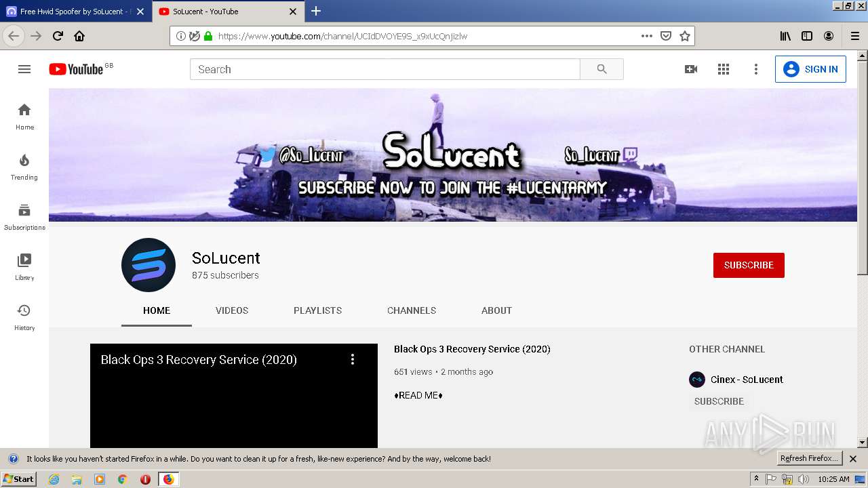Open Chrome from the taskbar
This screenshot has width=868, height=488.
[x=122, y=479]
